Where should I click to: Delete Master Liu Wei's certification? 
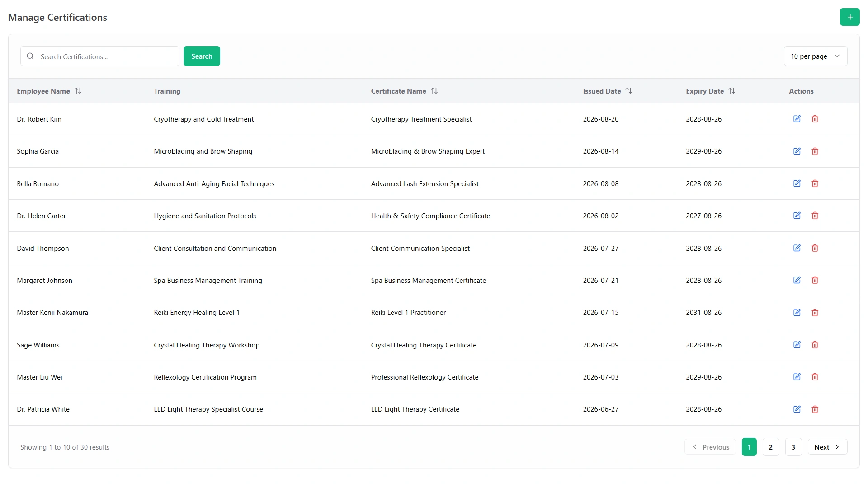click(x=815, y=377)
